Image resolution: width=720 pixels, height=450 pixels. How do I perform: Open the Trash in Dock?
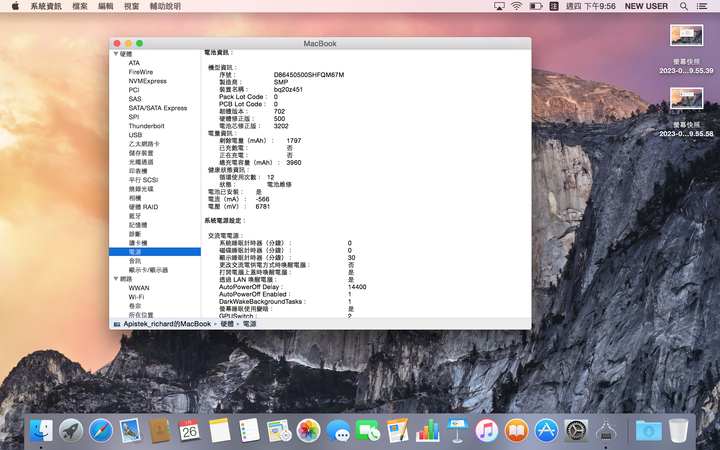[678, 431]
